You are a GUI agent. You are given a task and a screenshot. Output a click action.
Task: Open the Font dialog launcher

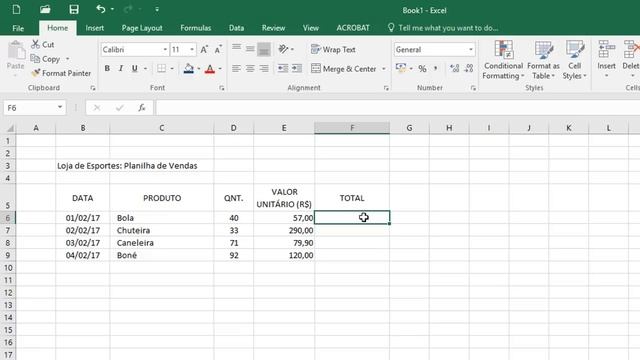click(x=222, y=88)
